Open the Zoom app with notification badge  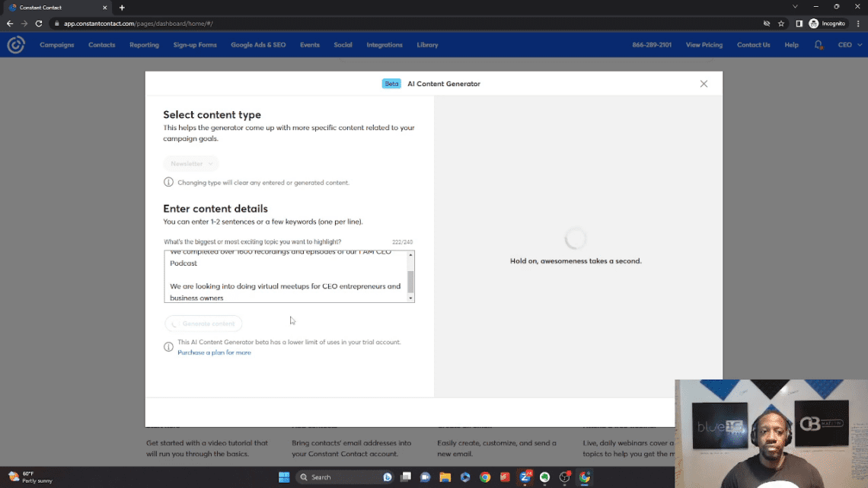[525, 477]
